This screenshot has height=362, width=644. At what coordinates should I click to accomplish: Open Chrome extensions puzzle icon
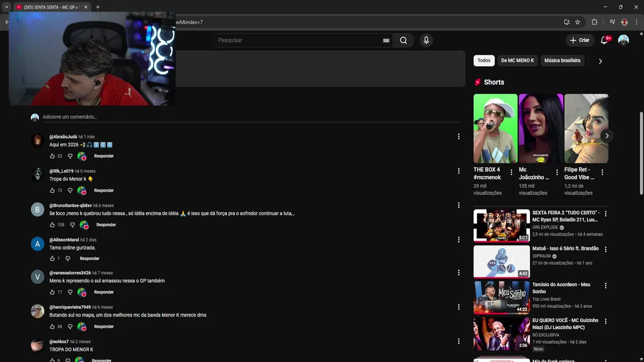594,22
